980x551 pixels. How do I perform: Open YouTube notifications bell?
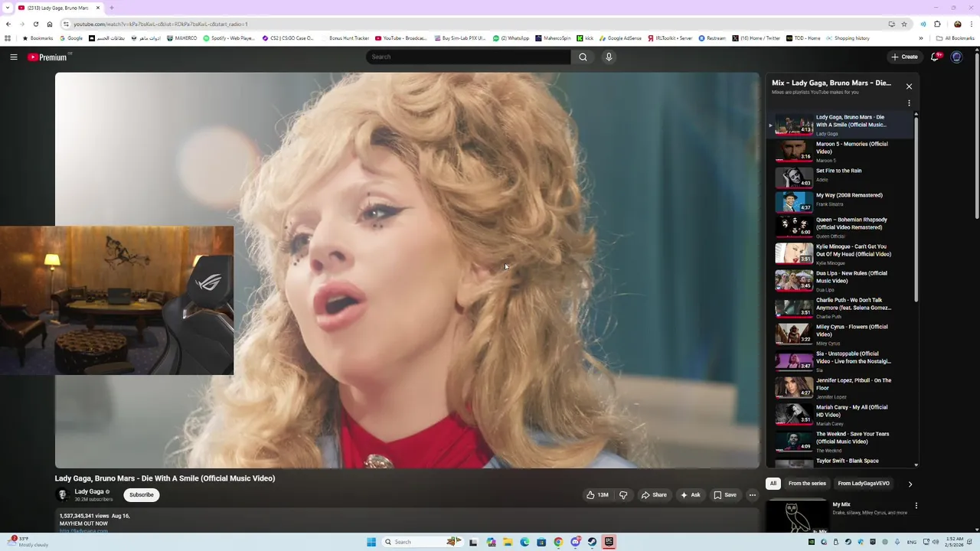[936, 57]
